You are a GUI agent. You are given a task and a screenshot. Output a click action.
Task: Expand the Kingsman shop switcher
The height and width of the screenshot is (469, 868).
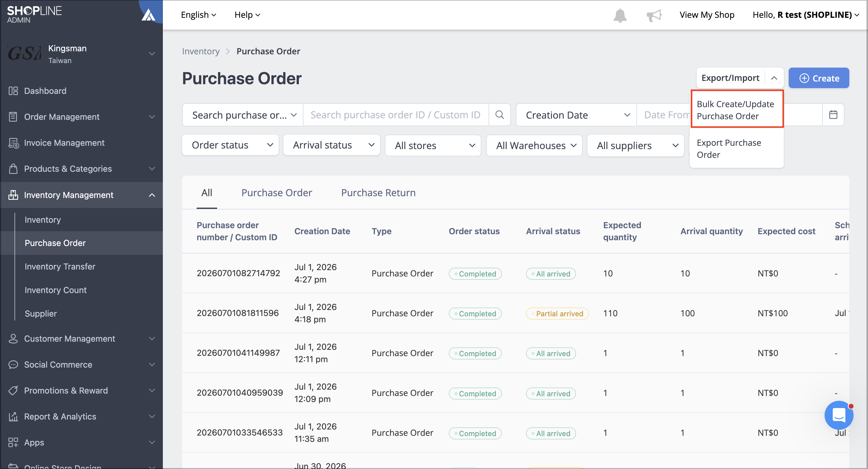pyautogui.click(x=152, y=54)
